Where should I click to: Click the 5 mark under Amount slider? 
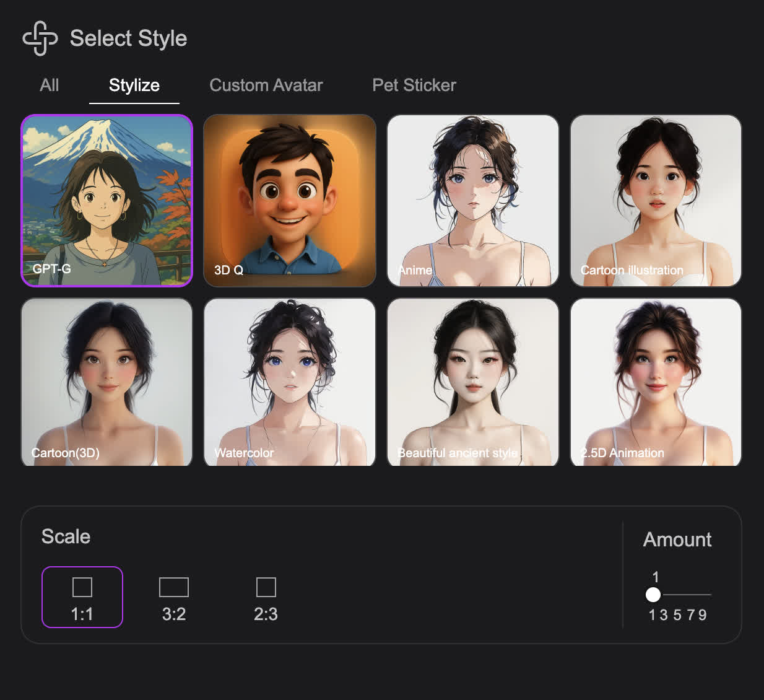pyautogui.click(x=677, y=615)
